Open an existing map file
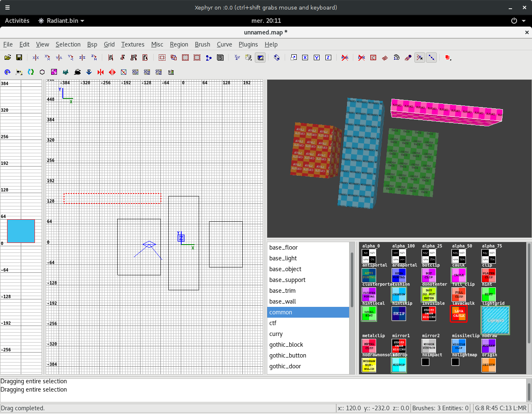The width and height of the screenshot is (532, 414). (x=7, y=58)
